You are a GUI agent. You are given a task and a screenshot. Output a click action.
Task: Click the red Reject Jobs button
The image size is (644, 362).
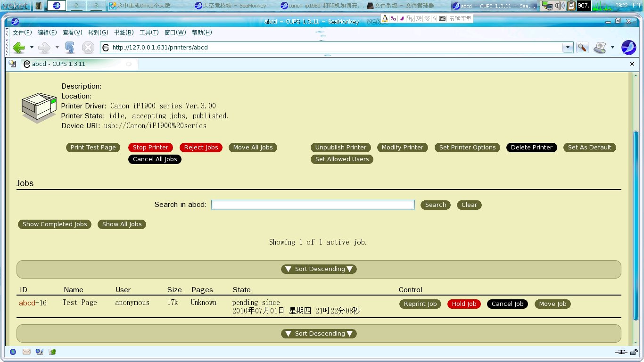(201, 148)
